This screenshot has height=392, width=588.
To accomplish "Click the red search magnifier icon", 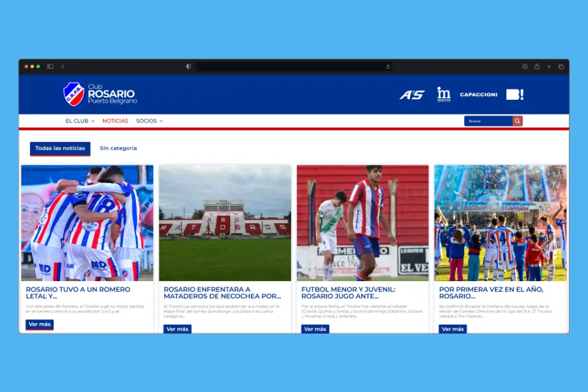I will (518, 121).
